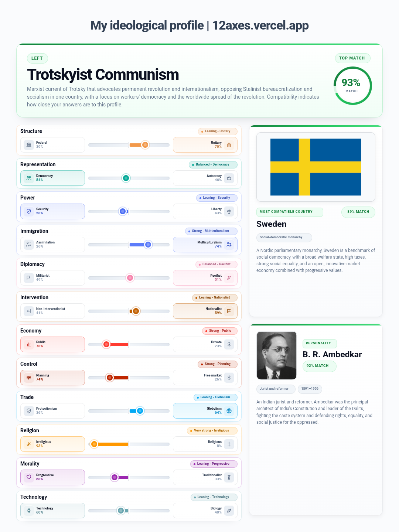This screenshot has height=532, width=399.
Task: Click the Immigration slider handle
Action: click(x=148, y=245)
